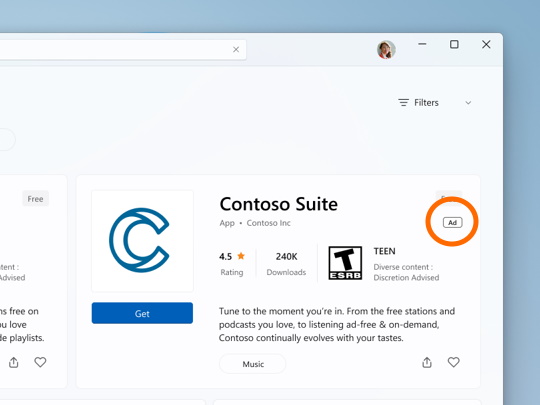Click the Free label on left card
This screenshot has width=540, height=405.
pos(35,199)
